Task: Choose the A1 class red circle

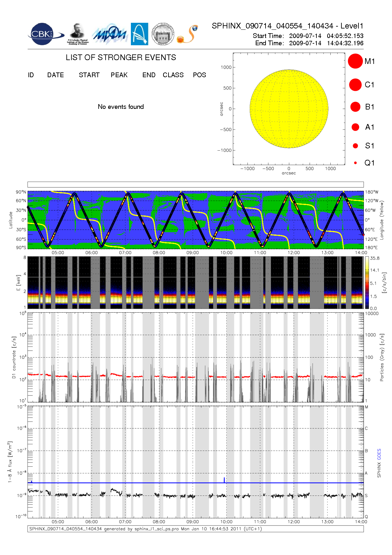Action: (355, 127)
